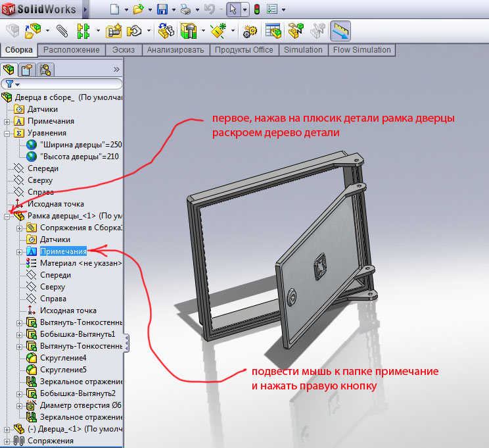Collapse the Рамка дверцы_<1> tree node

tap(7, 216)
